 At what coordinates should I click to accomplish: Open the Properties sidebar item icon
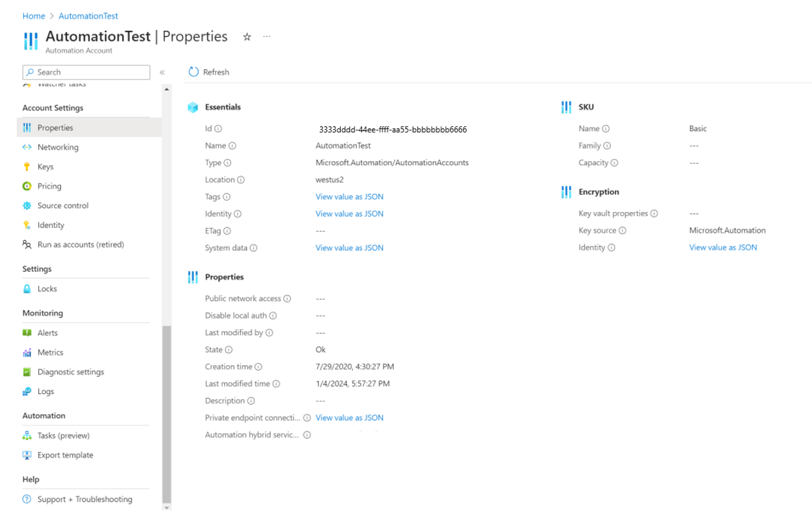[x=27, y=128]
